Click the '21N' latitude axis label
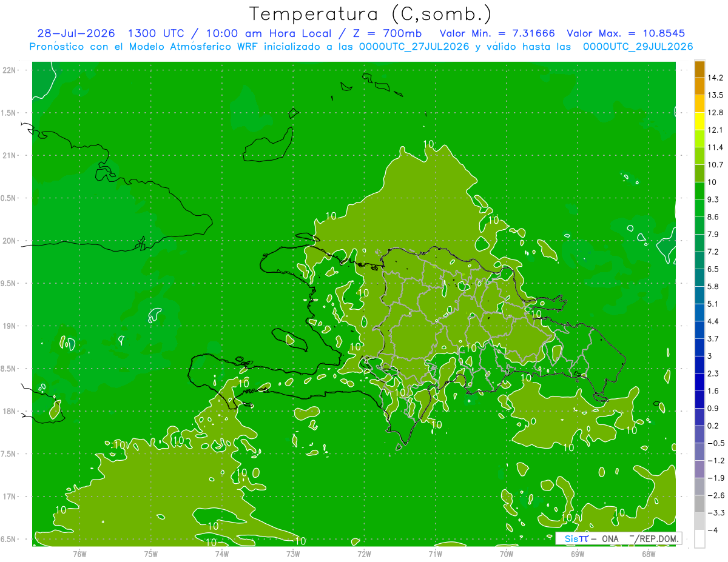Screen dimensions: 728x562 [x=9, y=155]
